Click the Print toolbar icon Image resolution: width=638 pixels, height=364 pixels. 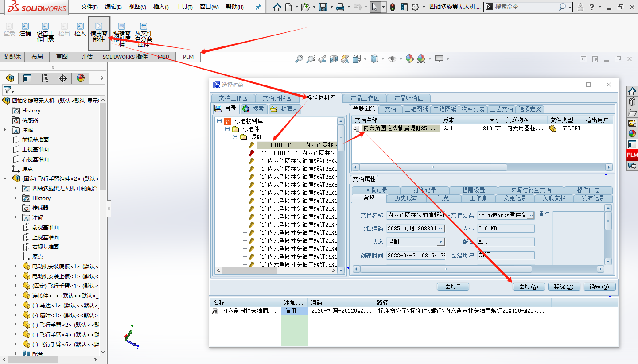[340, 7]
